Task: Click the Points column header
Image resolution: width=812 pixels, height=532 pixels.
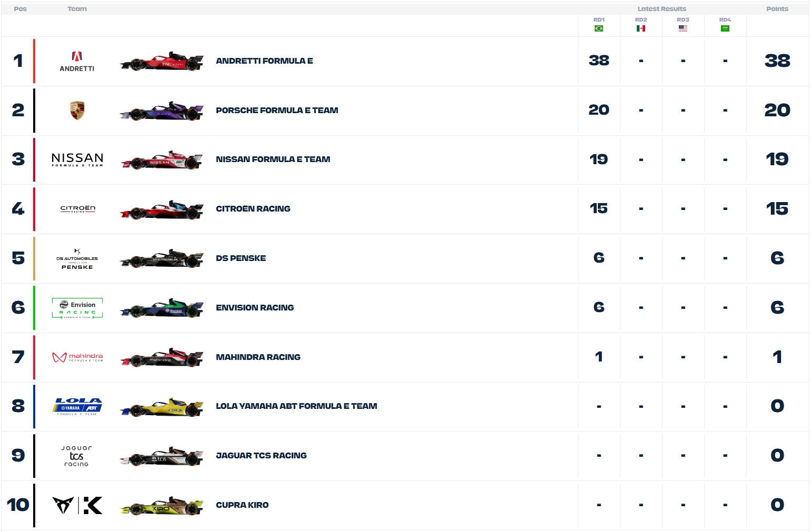Action: (777, 9)
